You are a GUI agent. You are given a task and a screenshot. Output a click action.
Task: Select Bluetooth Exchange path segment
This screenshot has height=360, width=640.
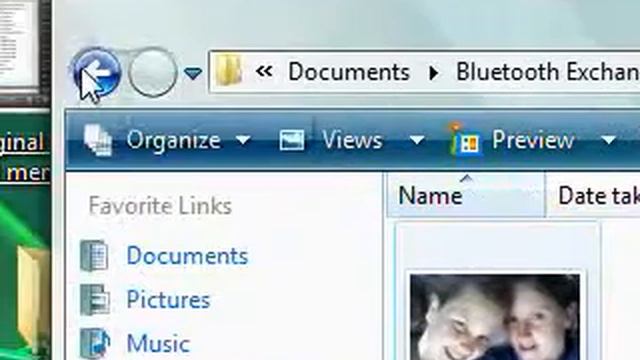(x=548, y=72)
